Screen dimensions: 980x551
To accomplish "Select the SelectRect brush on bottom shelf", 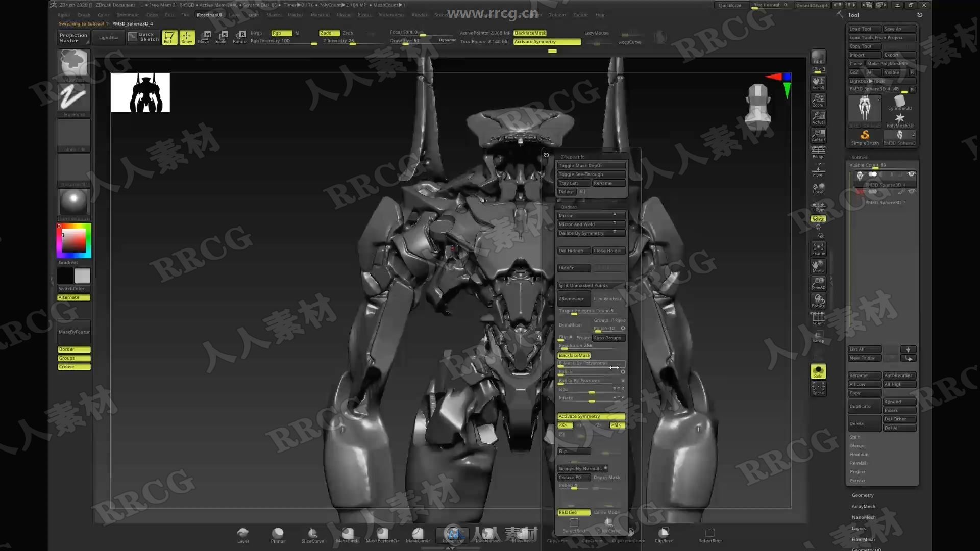I will click(x=710, y=535).
